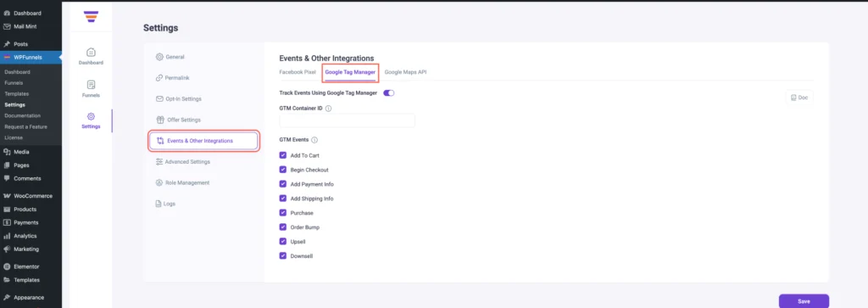Open WPFunnels in the WordPress menu
The image size is (868, 308).
(x=31, y=57)
